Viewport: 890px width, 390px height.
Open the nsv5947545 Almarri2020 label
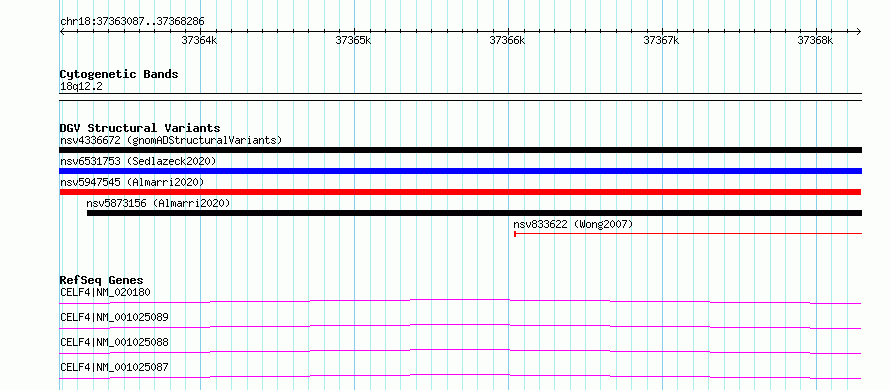[x=132, y=182]
